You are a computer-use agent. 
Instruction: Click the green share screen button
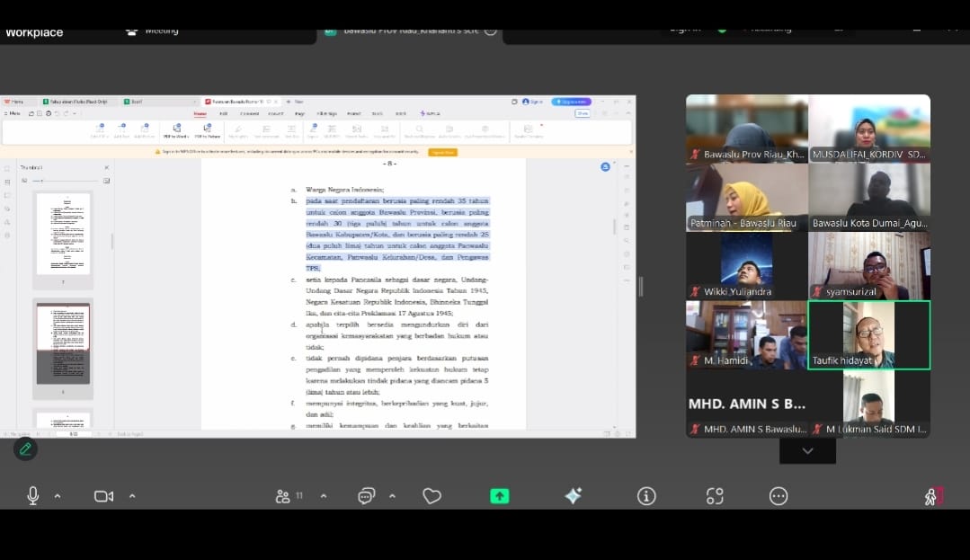pyautogui.click(x=499, y=496)
